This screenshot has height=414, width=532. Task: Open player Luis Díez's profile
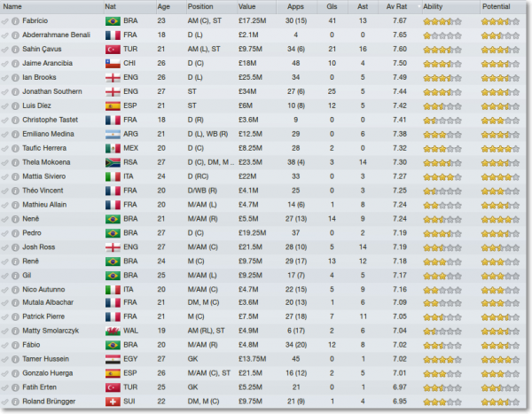[x=36, y=105]
